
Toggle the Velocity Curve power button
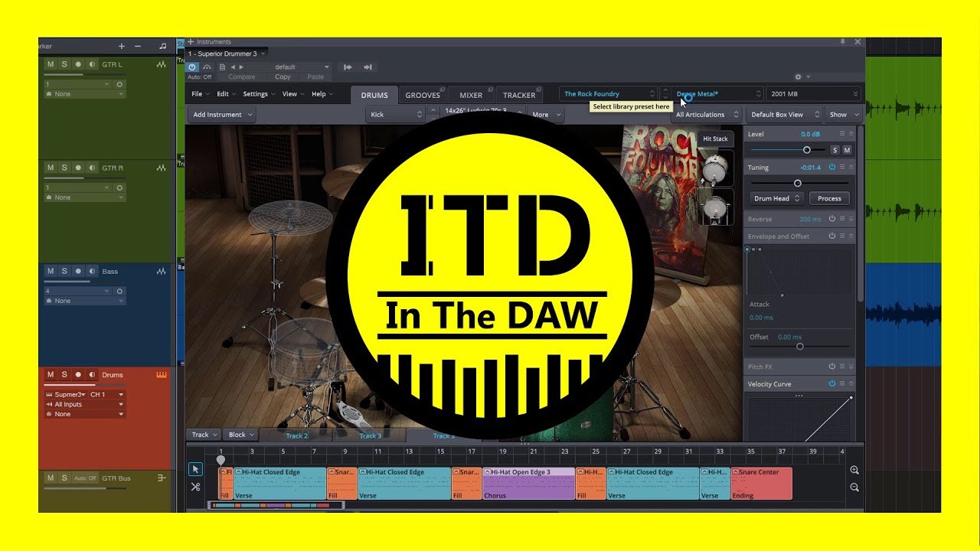tap(832, 384)
